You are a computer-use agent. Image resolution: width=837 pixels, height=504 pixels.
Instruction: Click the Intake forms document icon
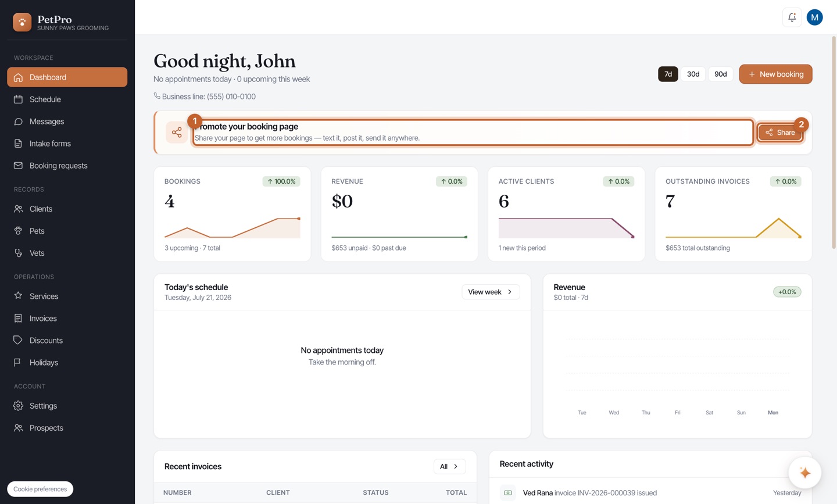19,144
